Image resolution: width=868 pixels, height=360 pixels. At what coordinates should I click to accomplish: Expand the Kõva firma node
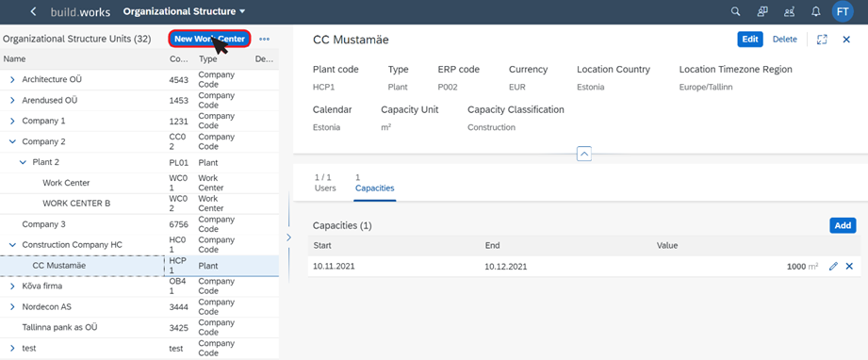coord(13,286)
